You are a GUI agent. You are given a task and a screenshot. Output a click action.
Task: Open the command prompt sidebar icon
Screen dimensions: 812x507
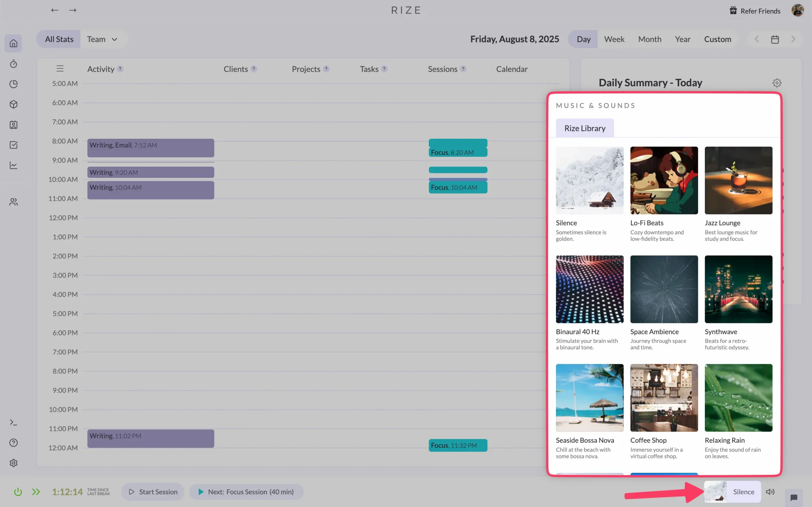[x=13, y=422]
